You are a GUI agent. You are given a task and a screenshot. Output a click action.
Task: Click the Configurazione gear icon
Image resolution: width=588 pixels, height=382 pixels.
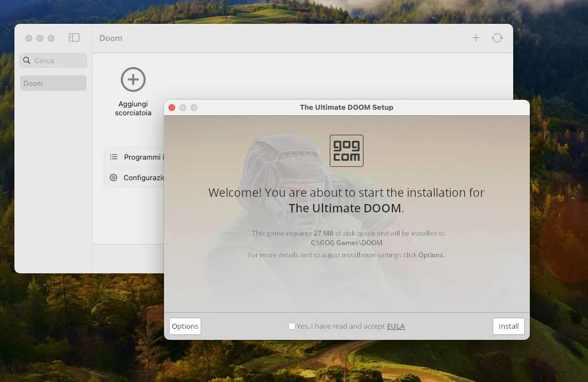click(x=114, y=177)
